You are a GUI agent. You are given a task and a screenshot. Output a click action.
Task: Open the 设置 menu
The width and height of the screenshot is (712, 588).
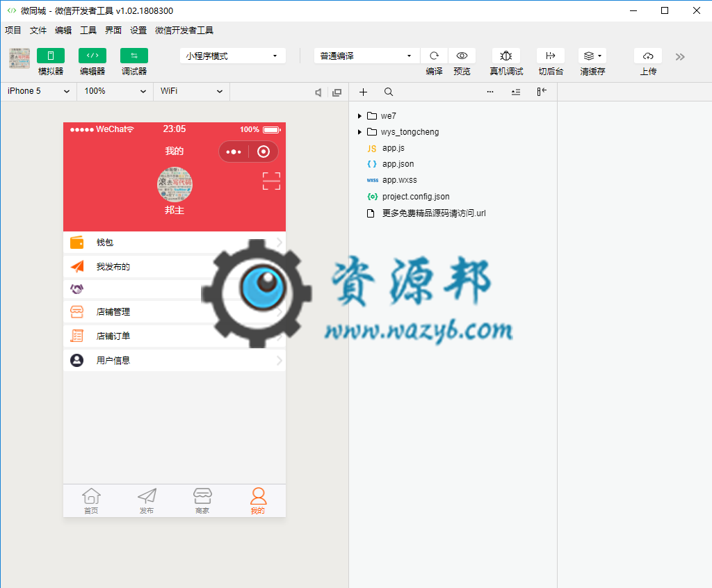point(138,31)
